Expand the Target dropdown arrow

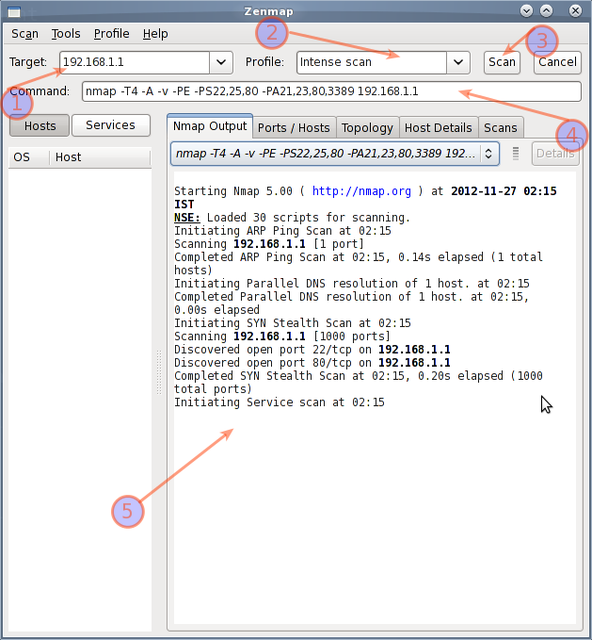point(221,62)
